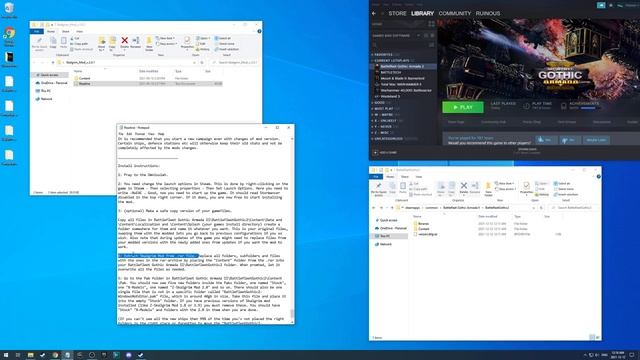Click the Paste icon in BattlefleetGothic2 Explorer ribbon

(x=403, y=188)
